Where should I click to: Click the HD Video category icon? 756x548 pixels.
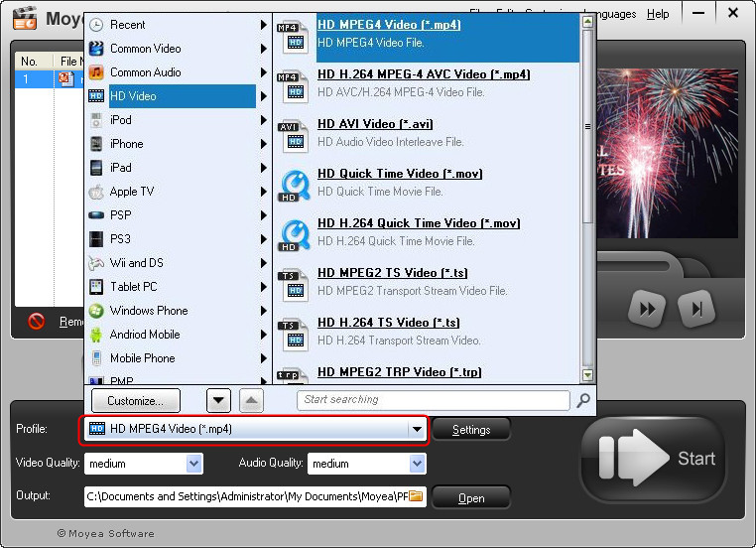tap(96, 96)
